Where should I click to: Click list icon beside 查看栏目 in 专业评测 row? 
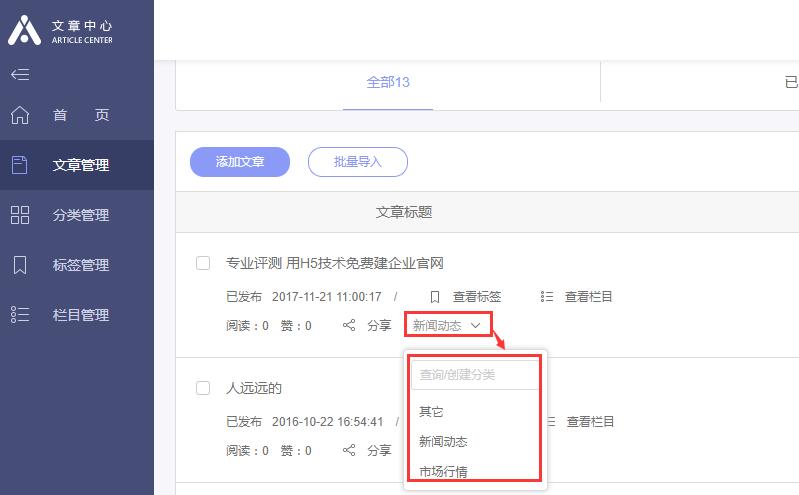coord(547,297)
